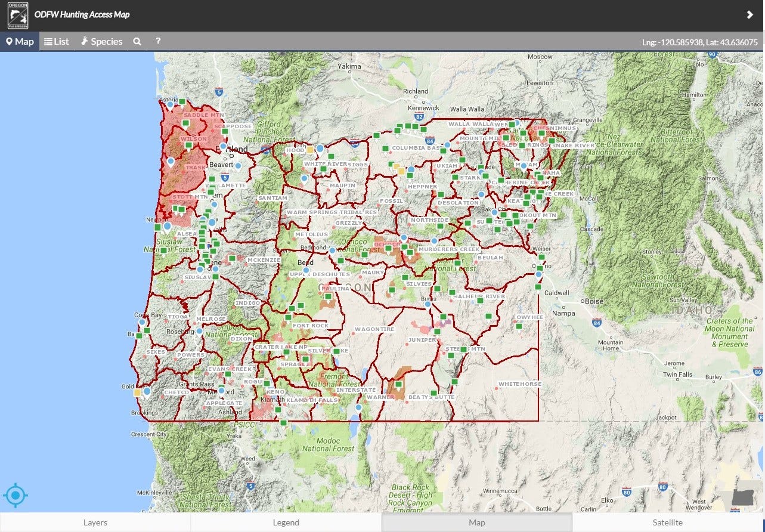Image resolution: width=765 pixels, height=532 pixels.
Task: Click the ALSEA unit label
Action: [x=187, y=234]
